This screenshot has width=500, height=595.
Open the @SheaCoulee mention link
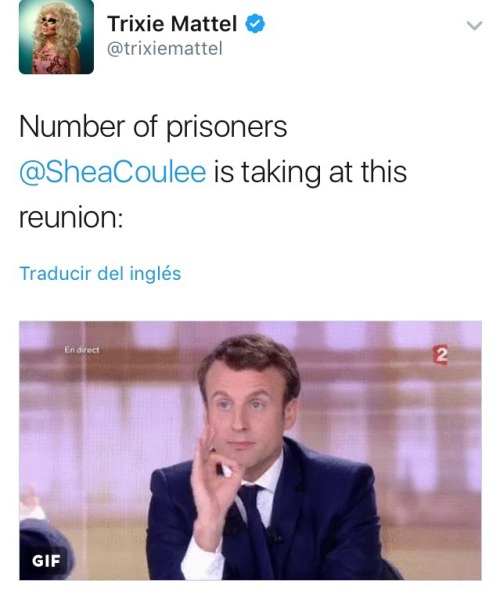click(x=113, y=172)
